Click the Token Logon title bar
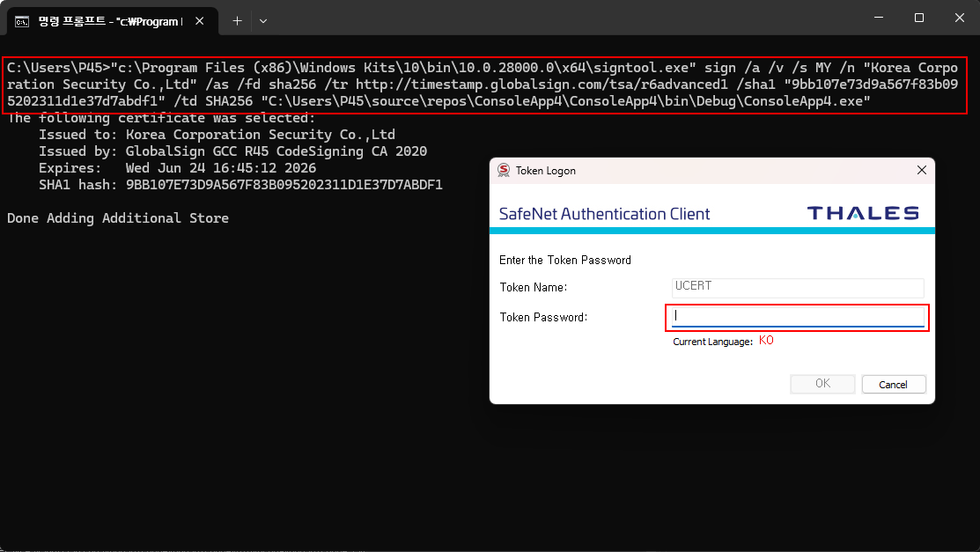The width and height of the screenshot is (980, 552). point(704,170)
